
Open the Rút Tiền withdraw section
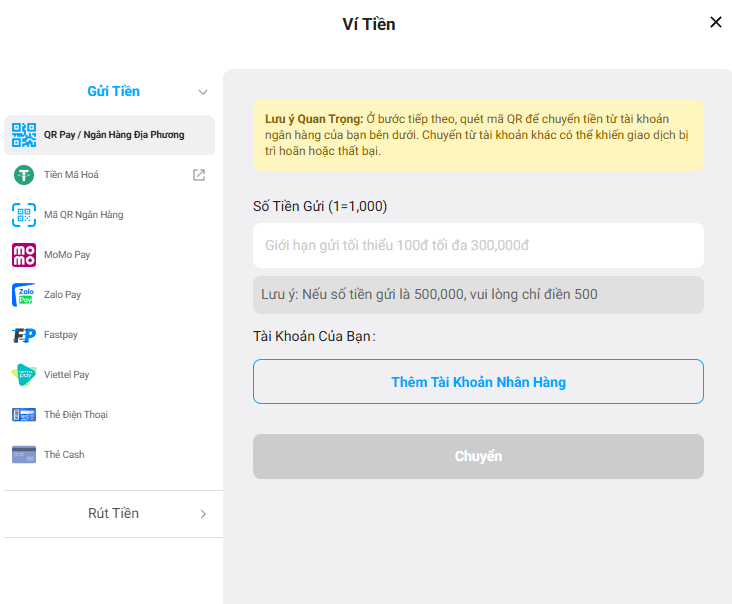[x=113, y=514]
